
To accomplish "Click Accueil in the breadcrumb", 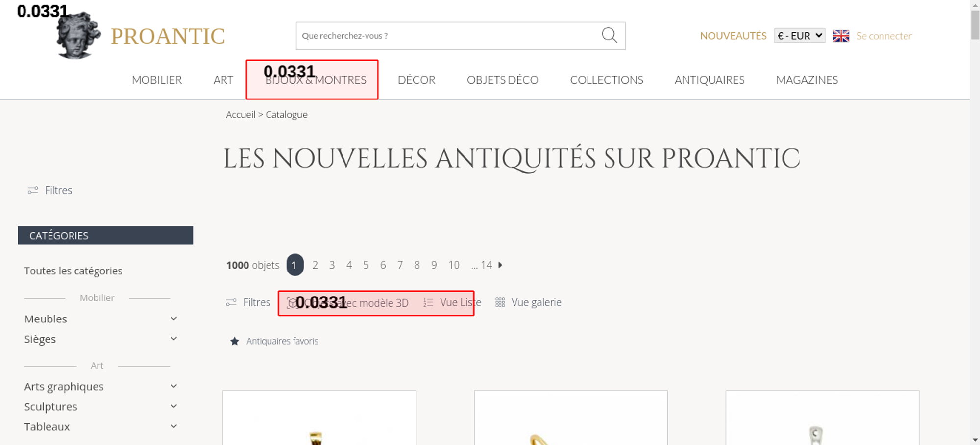I will [241, 114].
